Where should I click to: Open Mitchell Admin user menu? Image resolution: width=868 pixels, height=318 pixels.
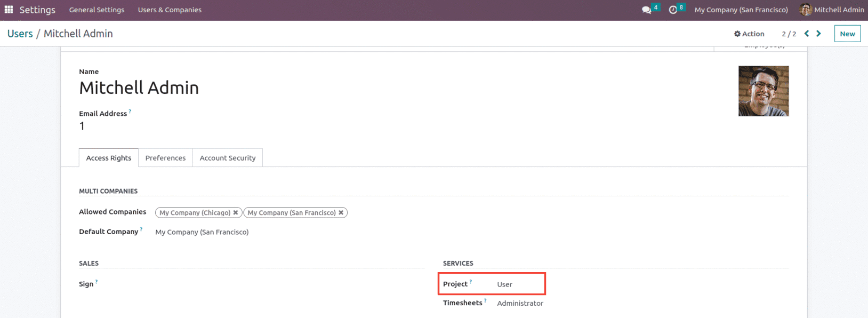pos(832,10)
